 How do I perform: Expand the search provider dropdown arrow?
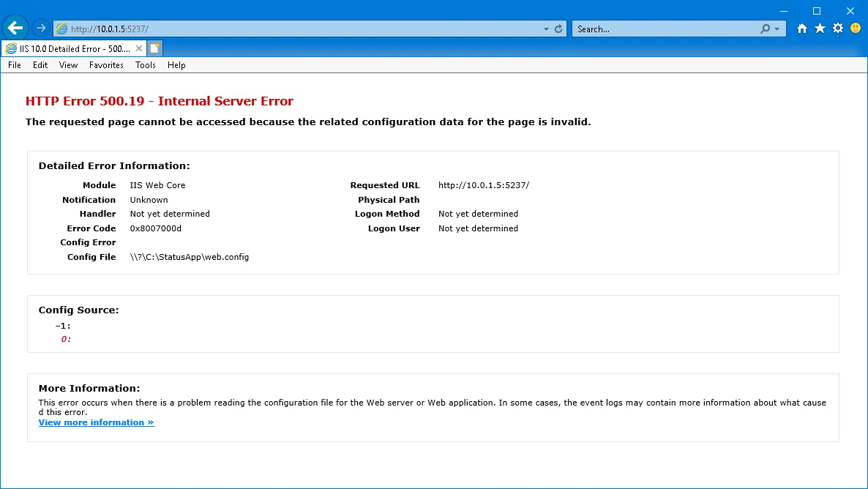tap(777, 29)
